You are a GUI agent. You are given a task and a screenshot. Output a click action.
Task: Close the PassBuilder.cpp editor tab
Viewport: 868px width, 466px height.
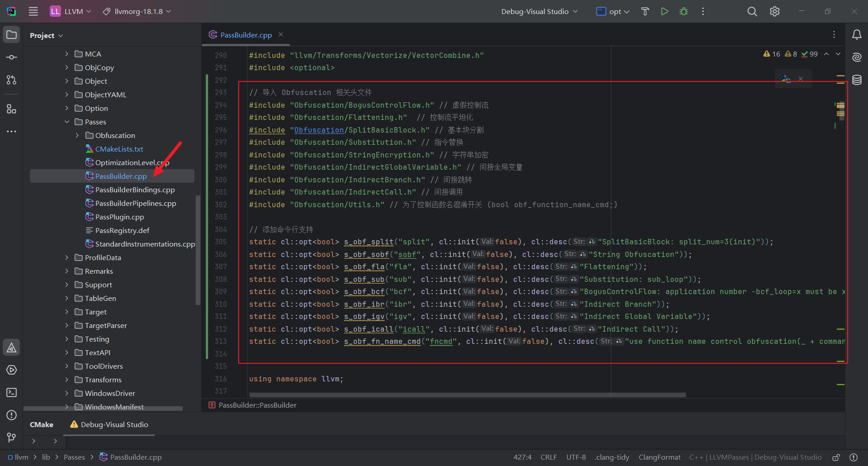pyautogui.click(x=281, y=34)
